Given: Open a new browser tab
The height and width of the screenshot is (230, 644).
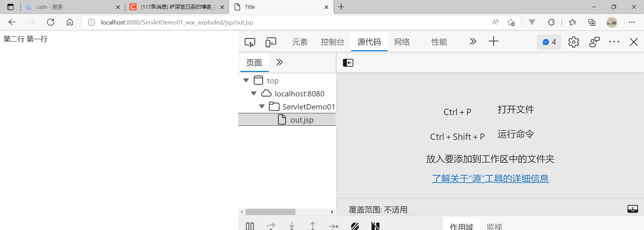Looking at the screenshot, I should point(341,7).
